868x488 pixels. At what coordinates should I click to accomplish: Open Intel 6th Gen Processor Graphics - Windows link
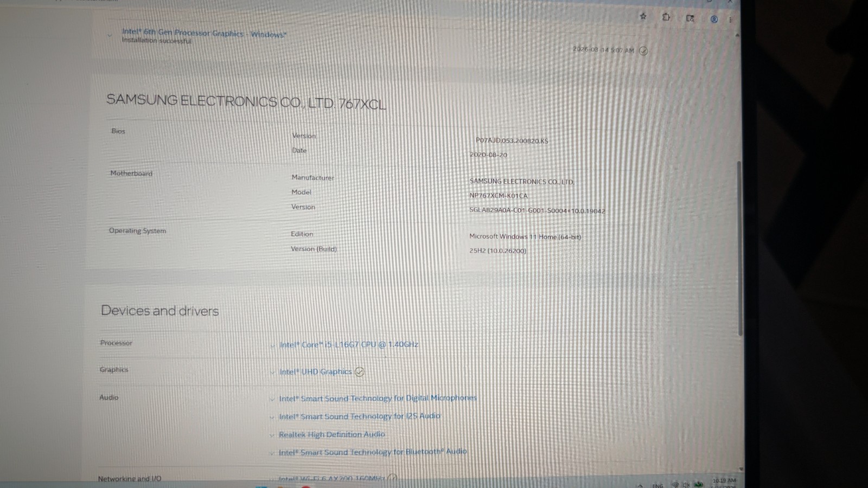click(204, 33)
